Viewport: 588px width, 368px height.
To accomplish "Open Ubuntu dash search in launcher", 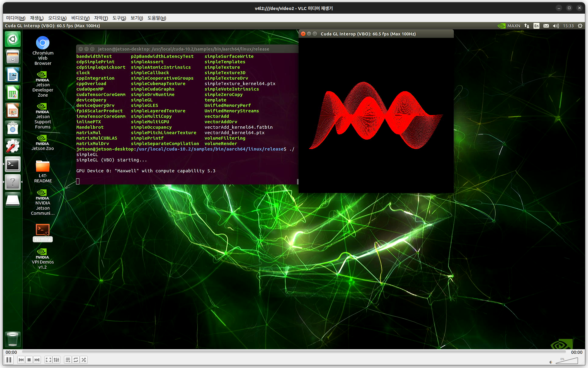I will pyautogui.click(x=13, y=39).
